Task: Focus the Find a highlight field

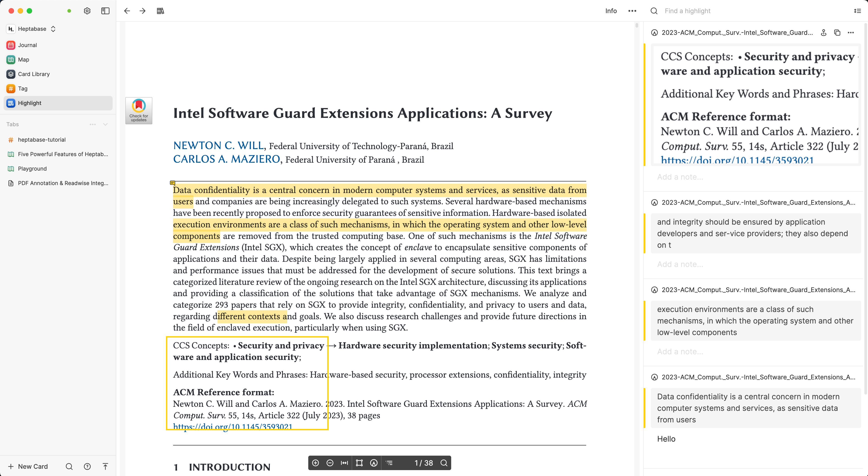Action: point(755,11)
